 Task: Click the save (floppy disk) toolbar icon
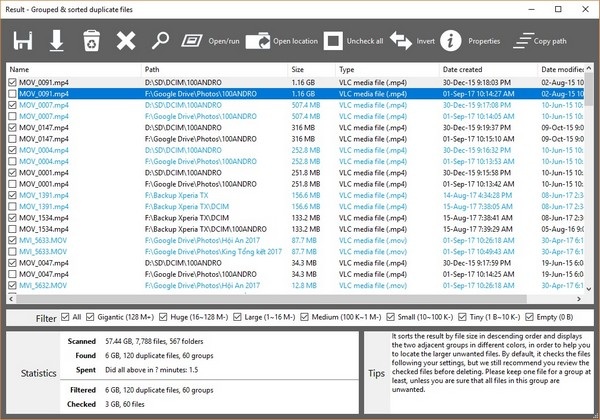[x=23, y=41]
